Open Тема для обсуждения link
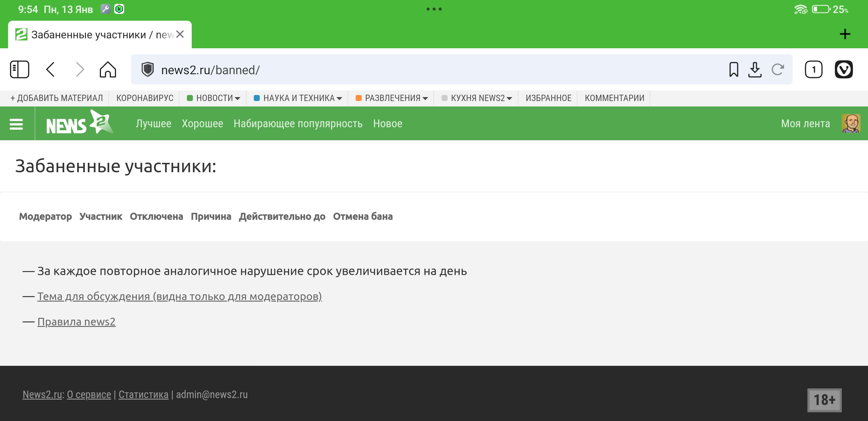This screenshot has width=868, height=421. coord(180,296)
